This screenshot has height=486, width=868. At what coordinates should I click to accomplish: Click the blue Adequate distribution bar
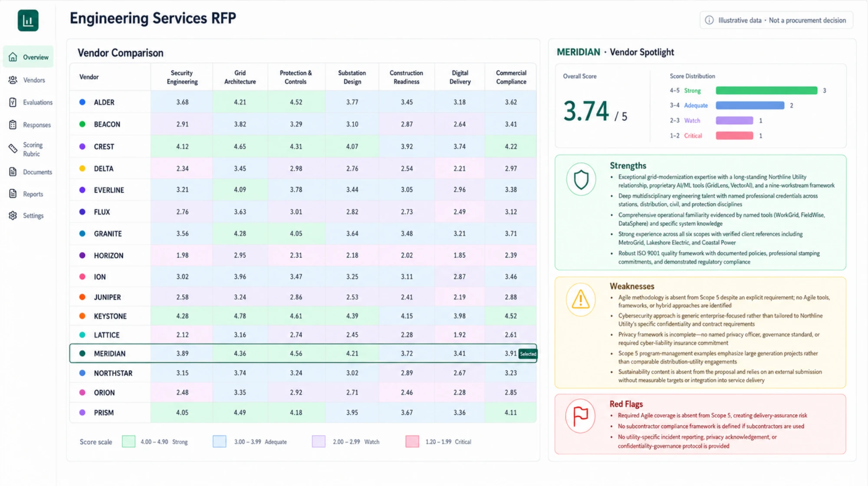point(750,105)
